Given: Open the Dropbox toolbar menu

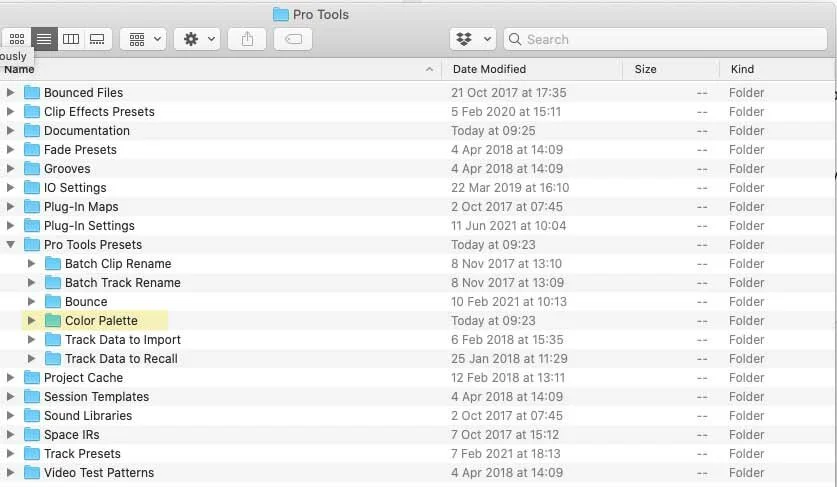Looking at the screenshot, I should click(x=473, y=39).
